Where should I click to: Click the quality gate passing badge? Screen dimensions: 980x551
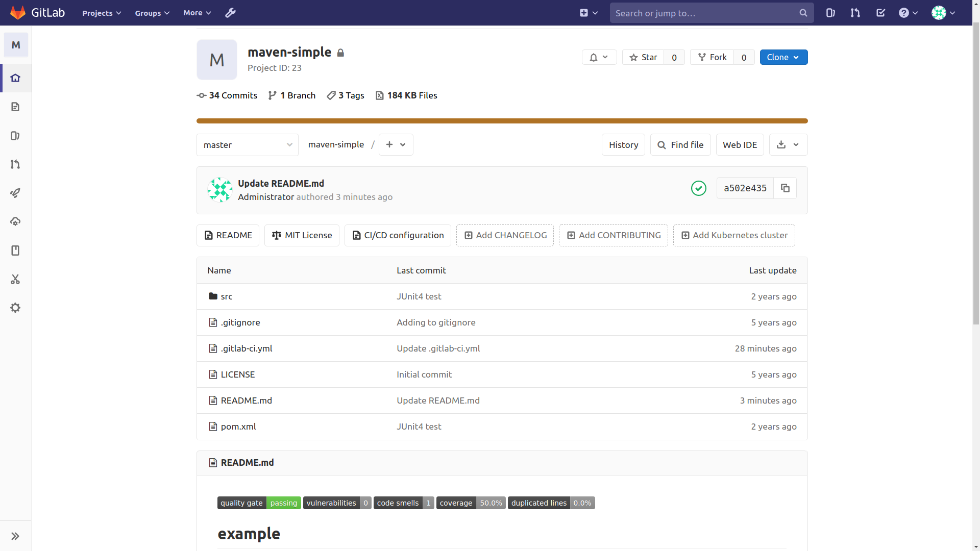[259, 503]
